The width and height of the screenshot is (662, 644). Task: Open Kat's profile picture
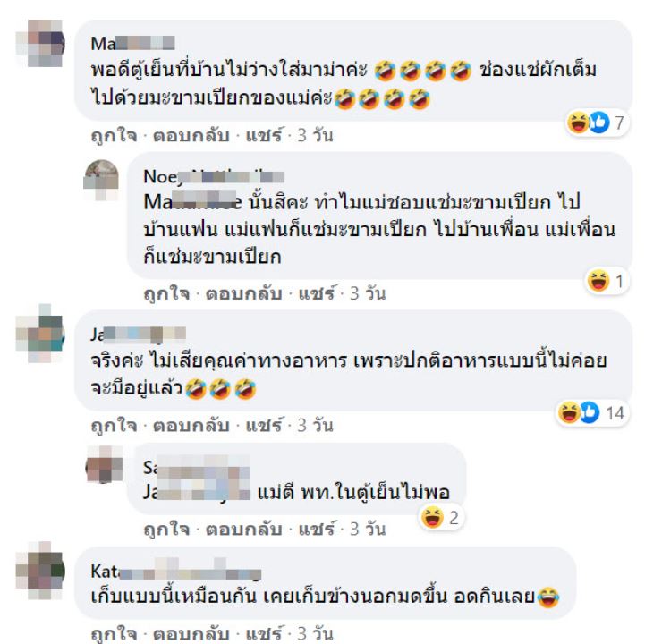pos(40,571)
